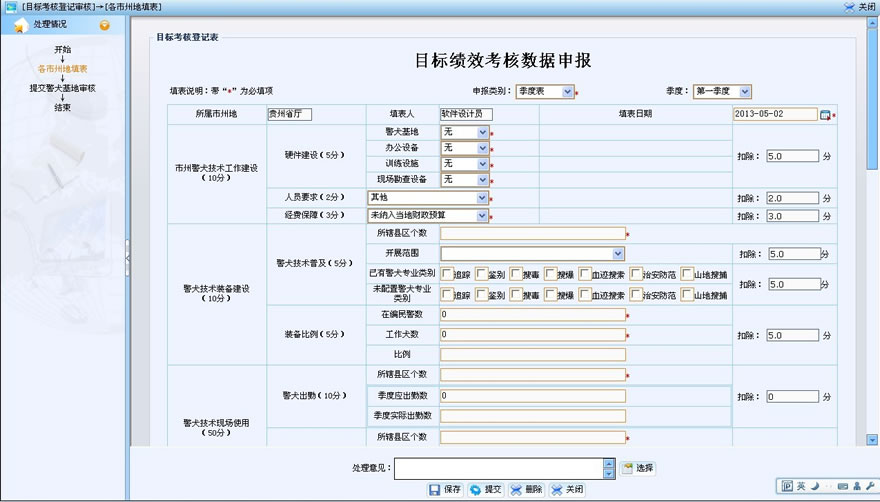Select the 各市州地填表 workflow step
Image resolution: width=880 pixels, height=502 pixels.
62,69
